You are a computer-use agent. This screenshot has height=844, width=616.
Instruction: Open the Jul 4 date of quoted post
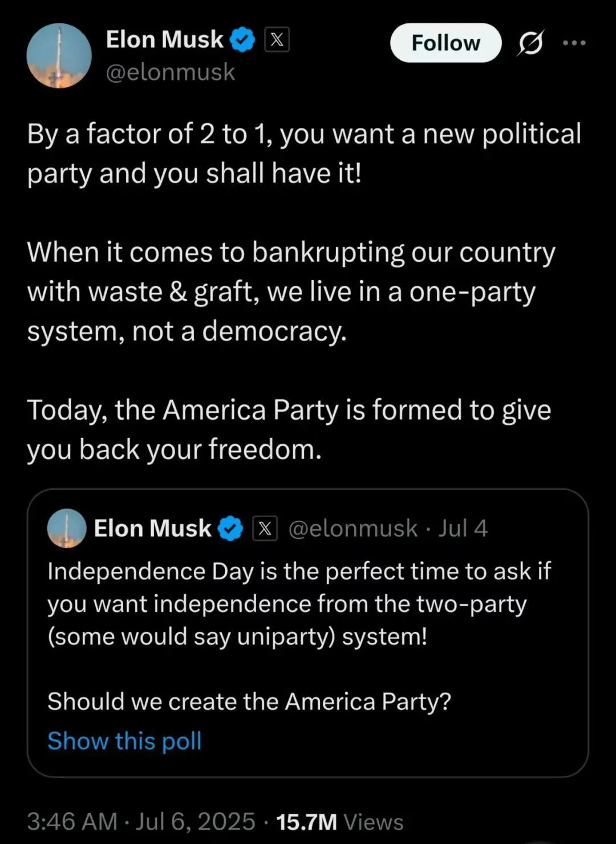click(463, 529)
